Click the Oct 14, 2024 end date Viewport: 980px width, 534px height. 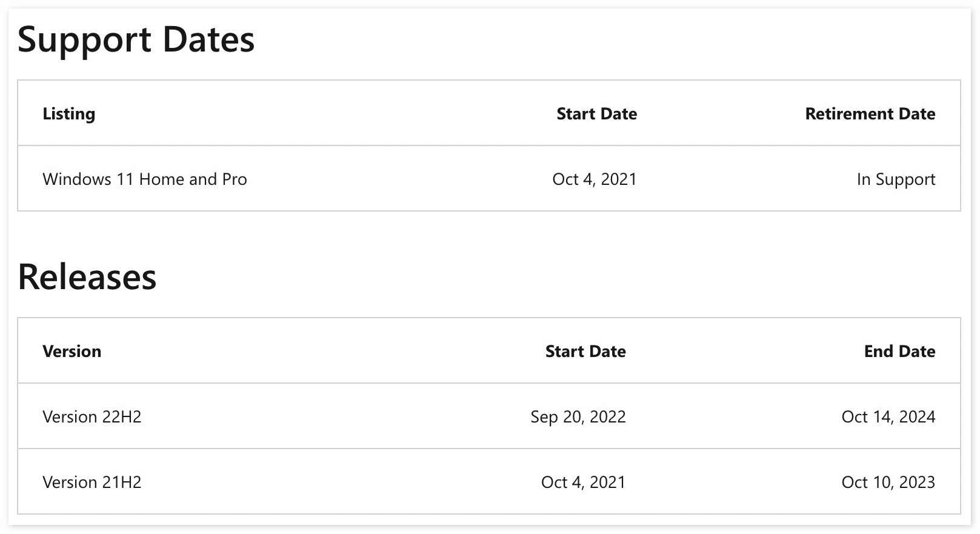tap(888, 417)
